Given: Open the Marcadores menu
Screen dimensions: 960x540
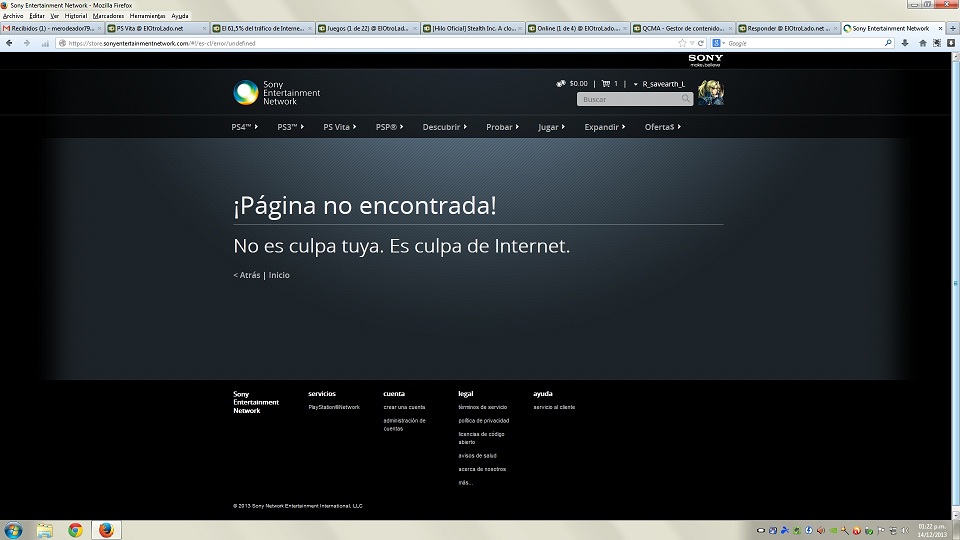Looking at the screenshot, I should 108,16.
